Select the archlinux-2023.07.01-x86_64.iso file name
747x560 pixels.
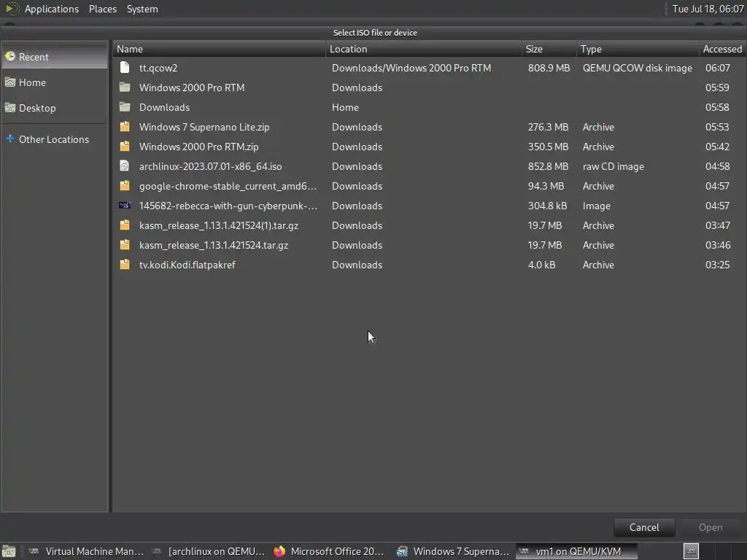211,166
